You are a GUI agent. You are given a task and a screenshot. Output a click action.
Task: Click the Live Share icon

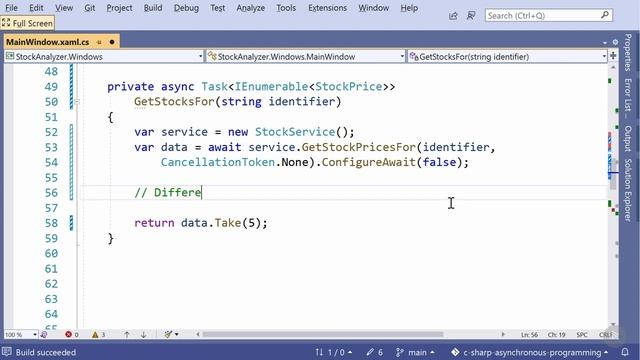click(x=453, y=16)
